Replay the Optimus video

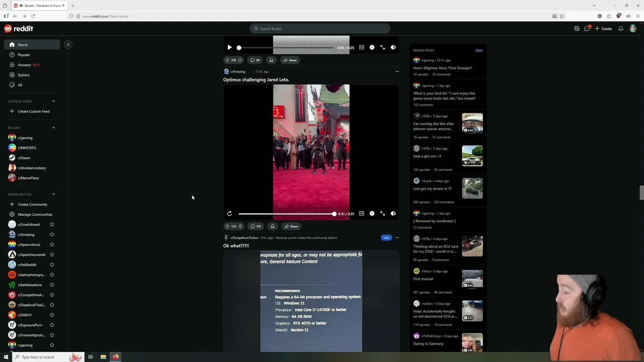229,214
